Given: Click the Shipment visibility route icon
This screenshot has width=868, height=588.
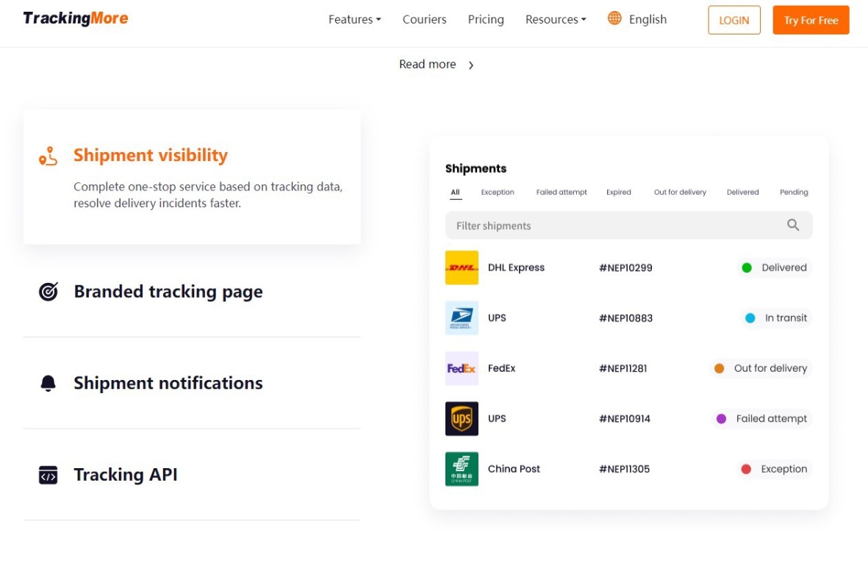Looking at the screenshot, I should 49,156.
